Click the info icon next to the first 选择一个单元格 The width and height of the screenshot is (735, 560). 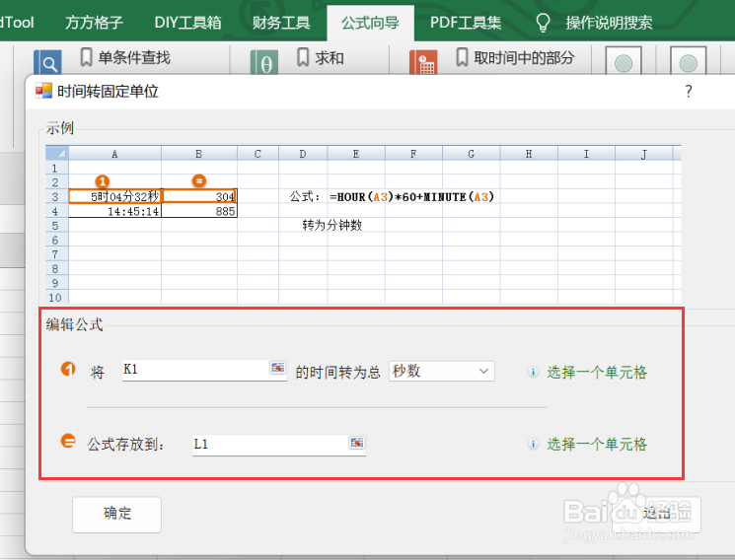point(533,372)
